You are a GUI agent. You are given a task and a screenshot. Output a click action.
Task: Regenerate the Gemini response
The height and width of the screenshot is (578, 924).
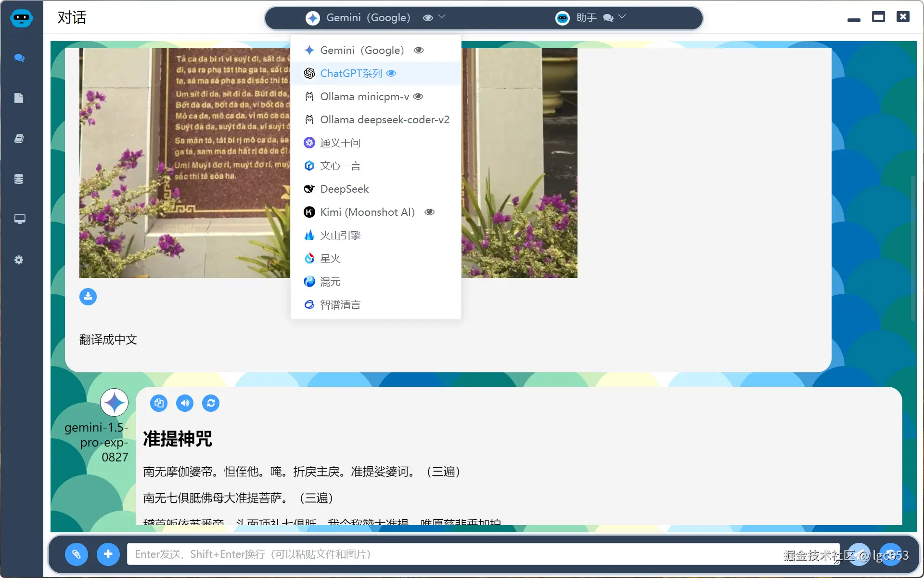[211, 403]
